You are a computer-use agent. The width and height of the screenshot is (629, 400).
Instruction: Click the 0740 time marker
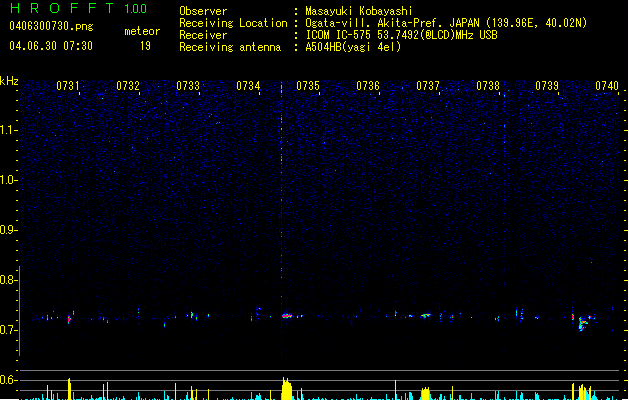[607, 86]
